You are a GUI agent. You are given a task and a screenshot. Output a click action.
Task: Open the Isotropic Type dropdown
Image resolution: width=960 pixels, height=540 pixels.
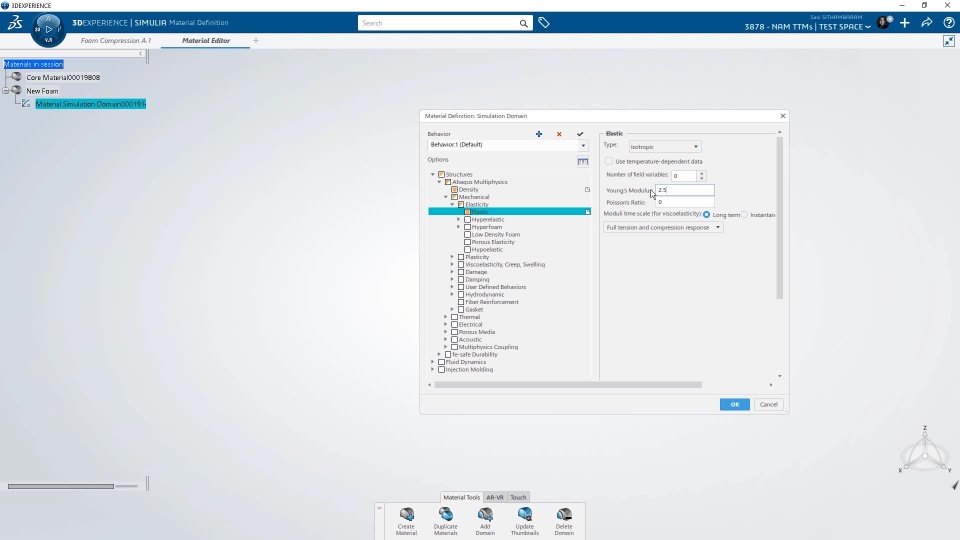(x=664, y=147)
